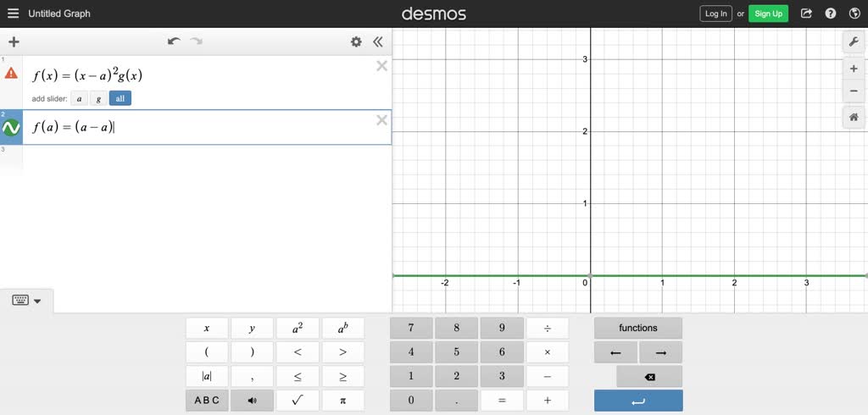Reset graph to default home view
Screen dimensions: 868x415
point(854,117)
